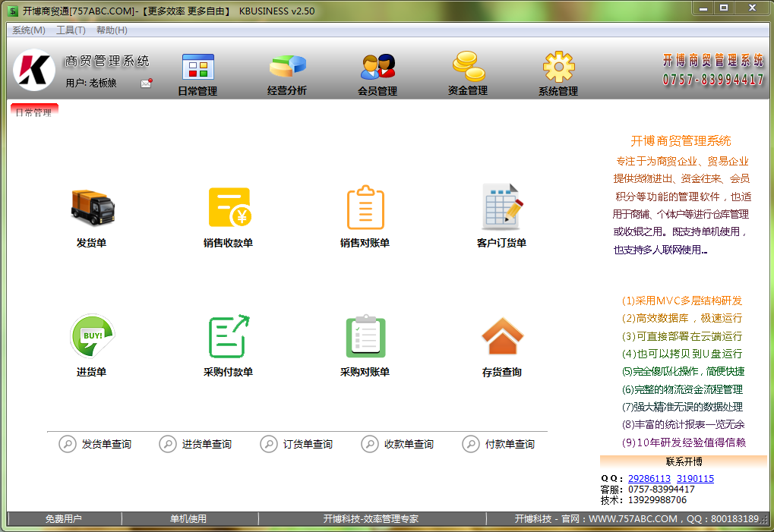The width and height of the screenshot is (774, 532).
Task: Minimize the KBUSINESS window
Action: [703, 8]
